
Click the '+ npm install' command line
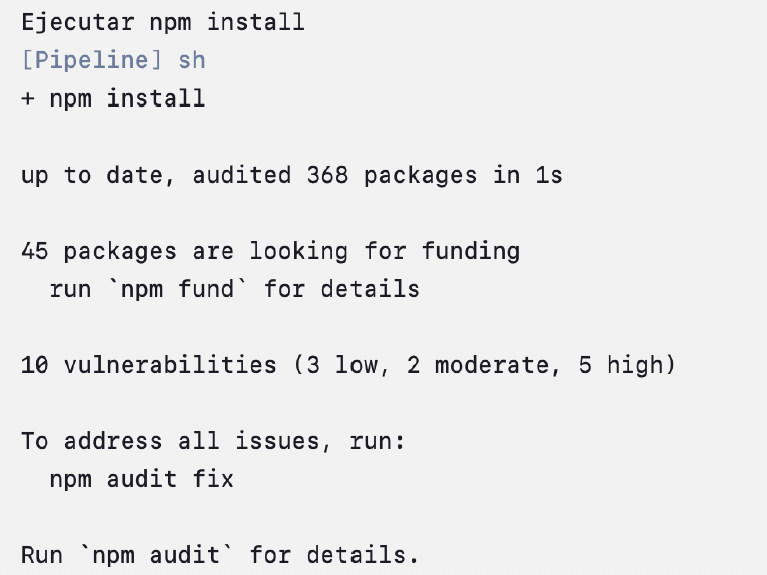click(113, 98)
